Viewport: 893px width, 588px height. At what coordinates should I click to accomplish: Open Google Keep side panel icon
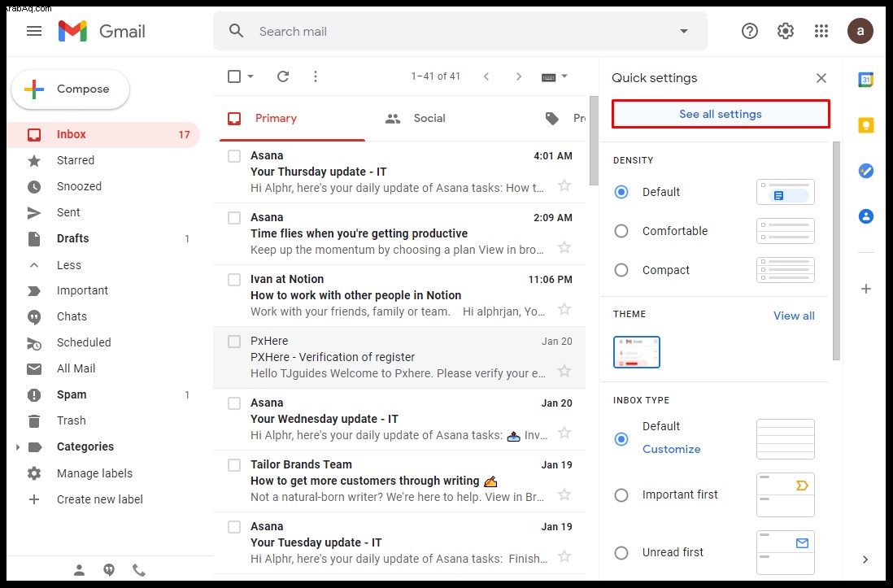coord(865,124)
